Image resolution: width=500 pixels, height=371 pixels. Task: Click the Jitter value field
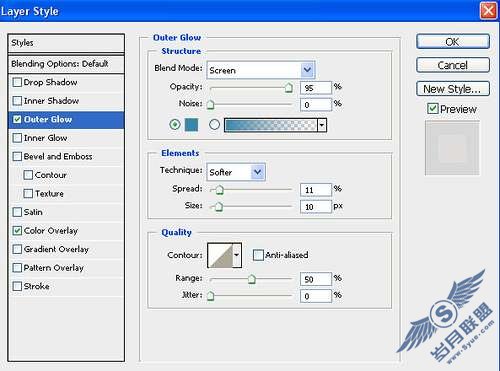(x=316, y=296)
